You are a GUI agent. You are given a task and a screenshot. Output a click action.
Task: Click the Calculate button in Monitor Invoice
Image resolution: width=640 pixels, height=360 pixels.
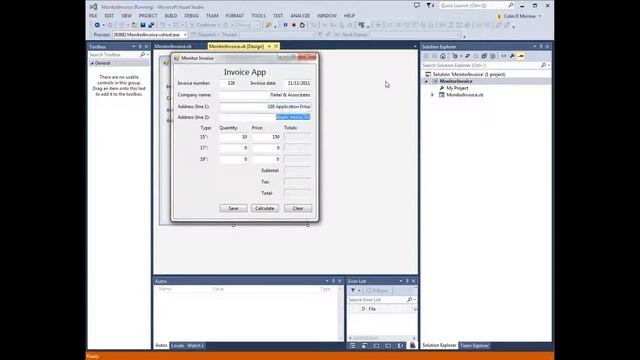click(264, 208)
